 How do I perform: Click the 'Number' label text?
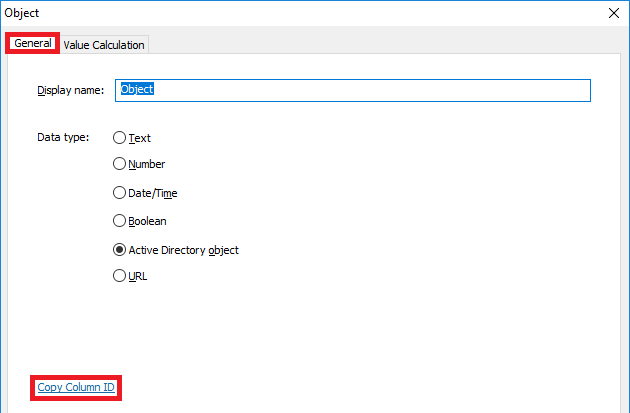(x=147, y=164)
